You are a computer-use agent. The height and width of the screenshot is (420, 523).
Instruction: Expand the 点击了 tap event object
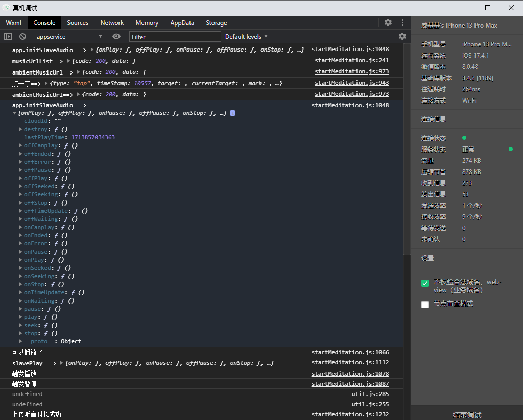coord(46,83)
